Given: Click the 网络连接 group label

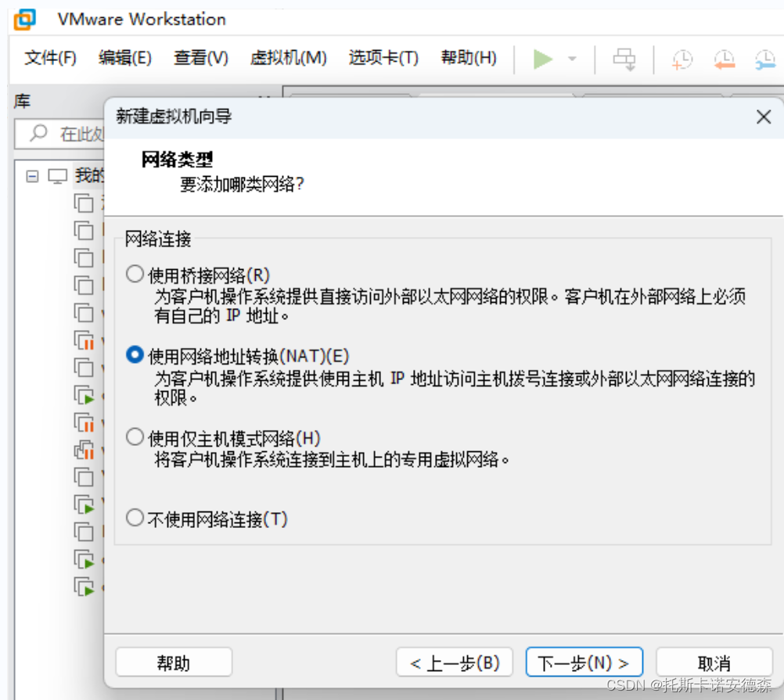Looking at the screenshot, I should click(158, 239).
